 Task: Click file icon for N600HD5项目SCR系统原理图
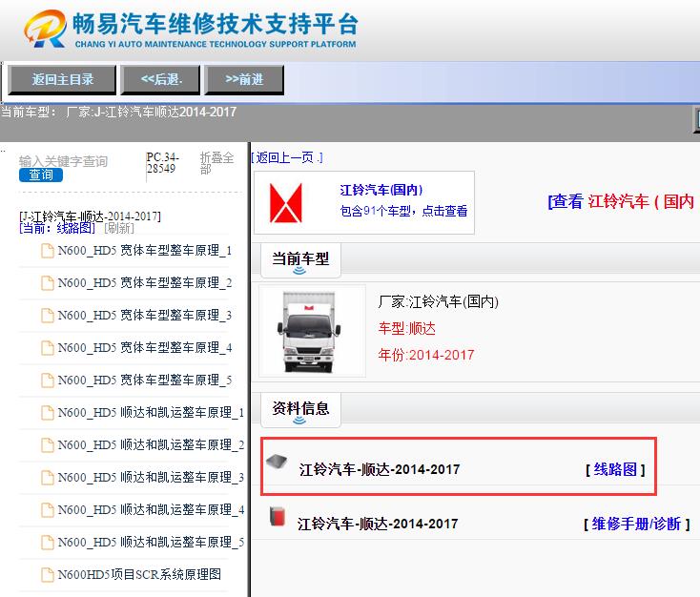(x=48, y=575)
